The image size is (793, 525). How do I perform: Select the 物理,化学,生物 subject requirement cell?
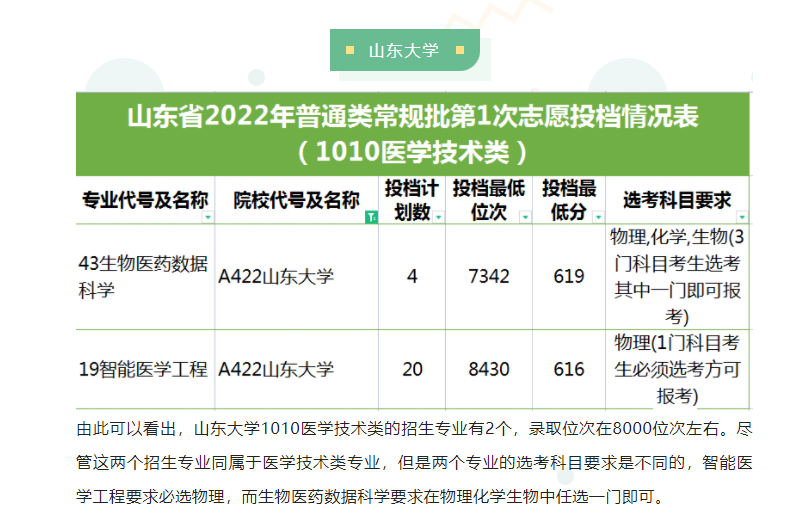[x=677, y=277]
